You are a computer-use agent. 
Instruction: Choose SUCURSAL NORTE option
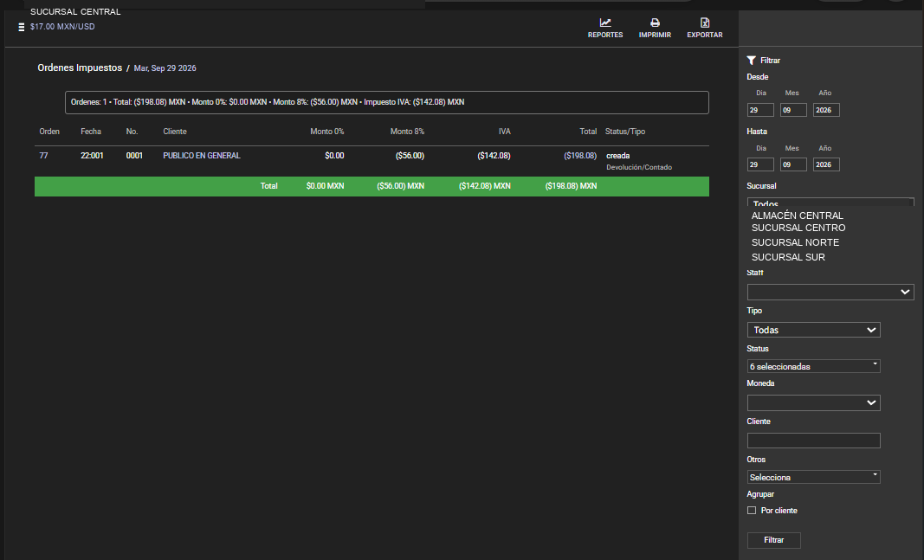click(x=795, y=242)
